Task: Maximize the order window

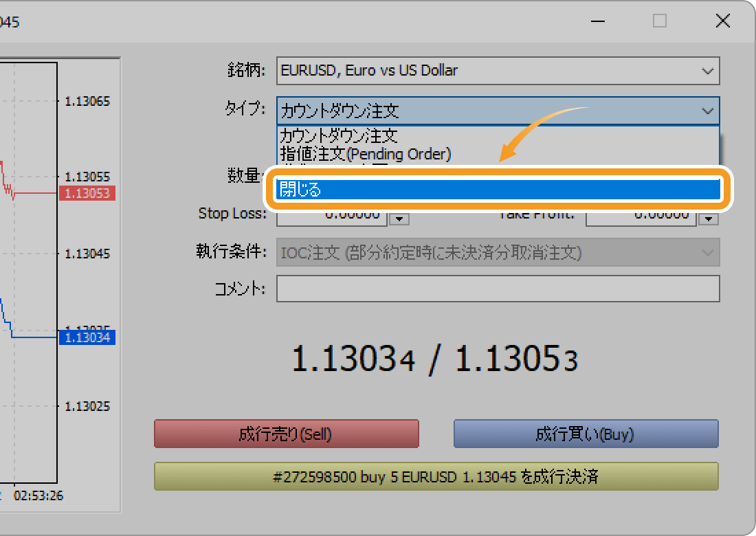Action: click(660, 21)
